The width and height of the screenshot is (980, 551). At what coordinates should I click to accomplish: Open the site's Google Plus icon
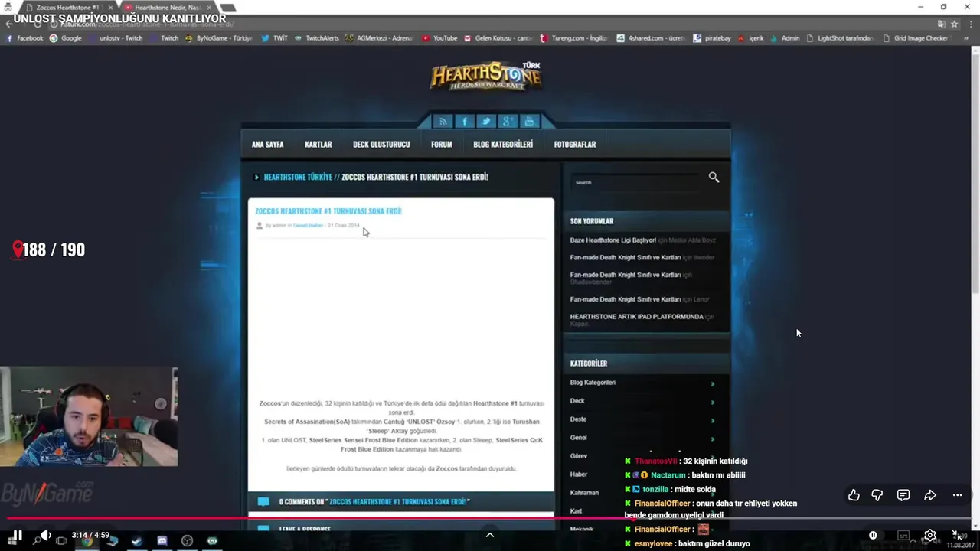507,121
